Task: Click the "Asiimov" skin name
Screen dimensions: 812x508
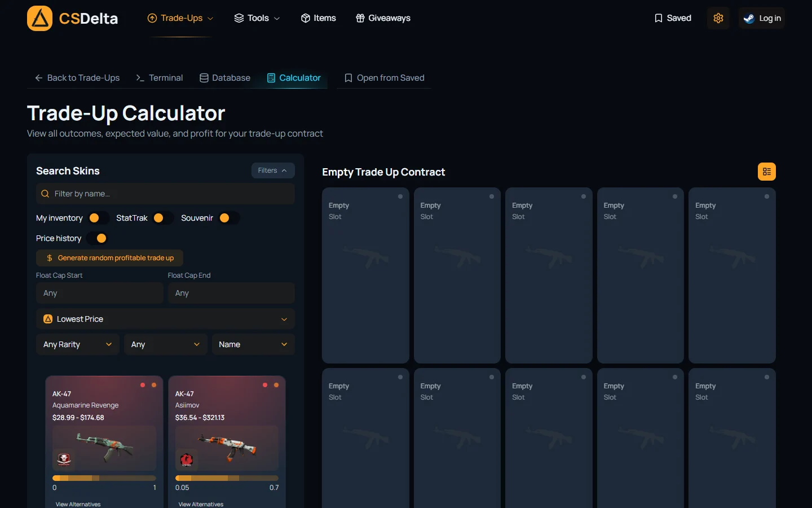Action: point(187,405)
